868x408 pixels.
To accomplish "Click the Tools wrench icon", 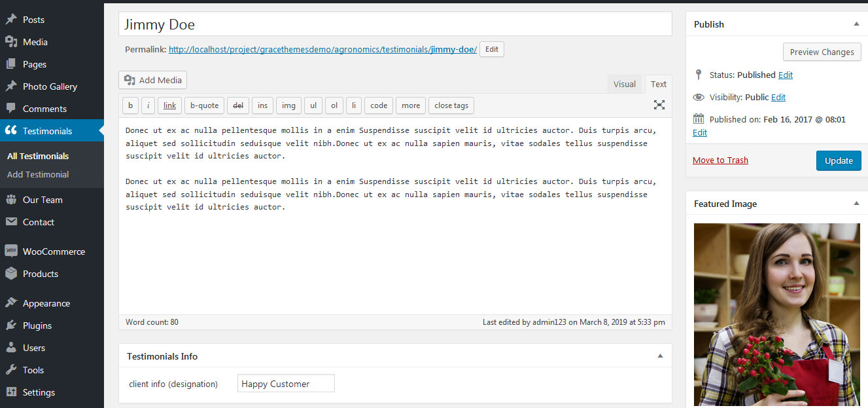I will [x=11, y=370].
